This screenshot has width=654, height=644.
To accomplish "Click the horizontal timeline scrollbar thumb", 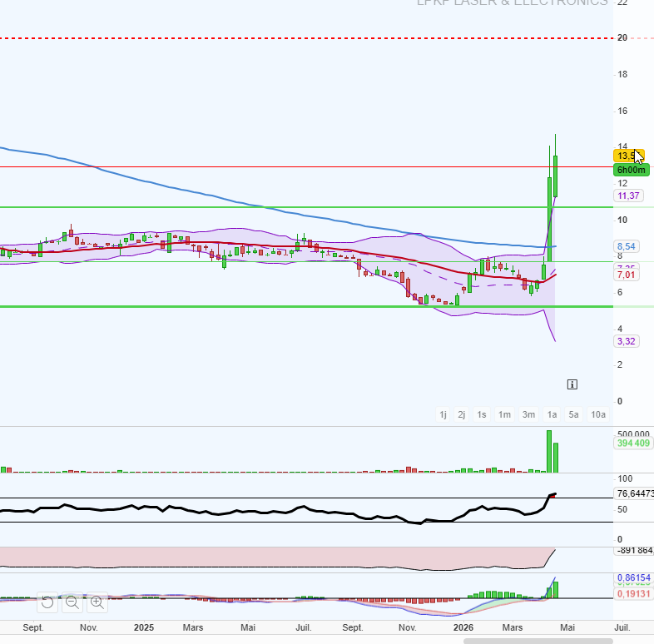I will click(x=538, y=641).
